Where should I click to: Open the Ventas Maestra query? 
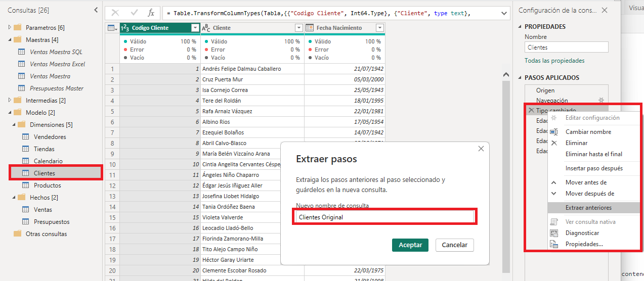point(50,76)
